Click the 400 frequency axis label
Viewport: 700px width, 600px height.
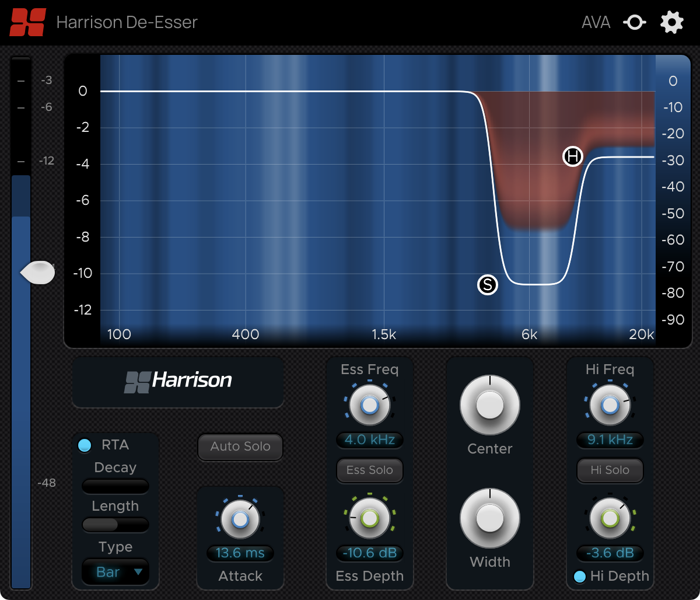point(246,334)
